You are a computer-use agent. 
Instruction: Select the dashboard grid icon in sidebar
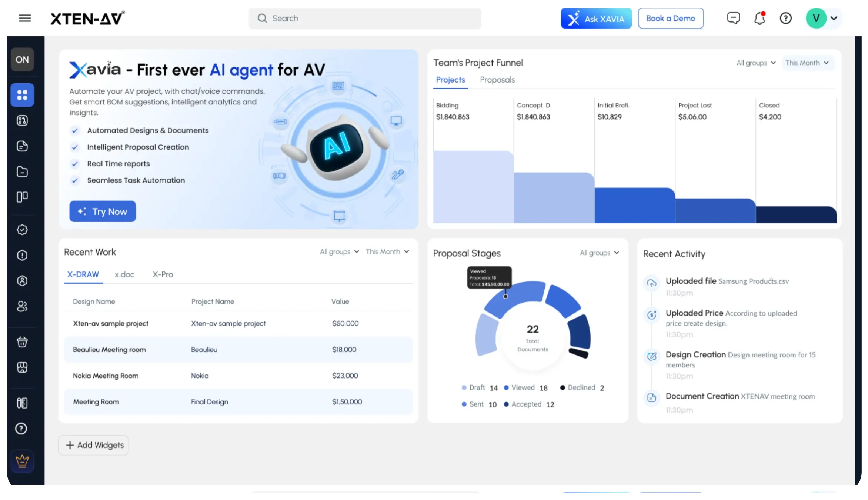click(22, 95)
